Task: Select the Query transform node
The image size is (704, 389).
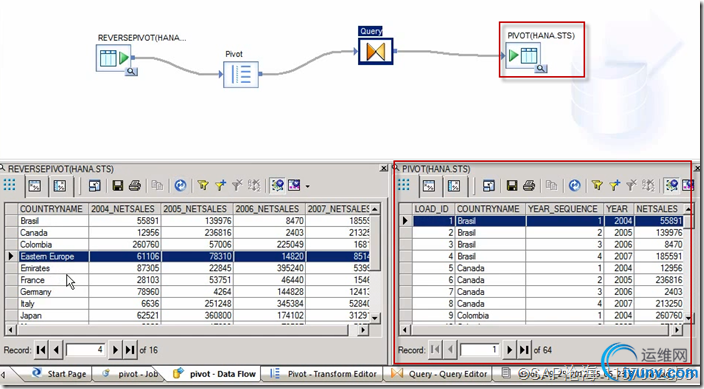Action: coord(375,51)
